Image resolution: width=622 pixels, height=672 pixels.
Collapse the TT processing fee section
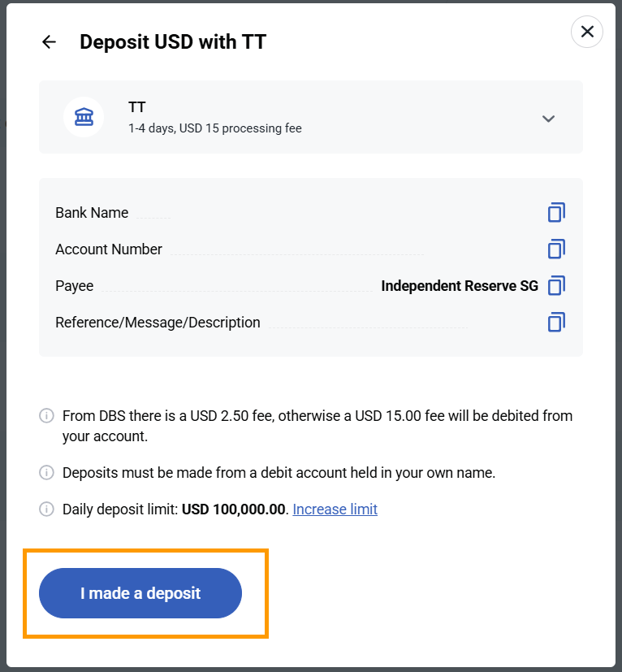548,118
